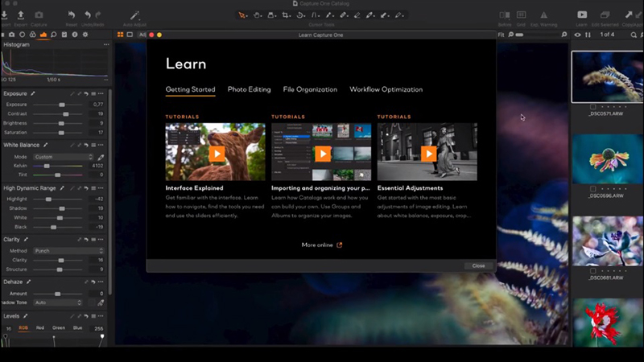Click the browser search magnifier icon

634,35
